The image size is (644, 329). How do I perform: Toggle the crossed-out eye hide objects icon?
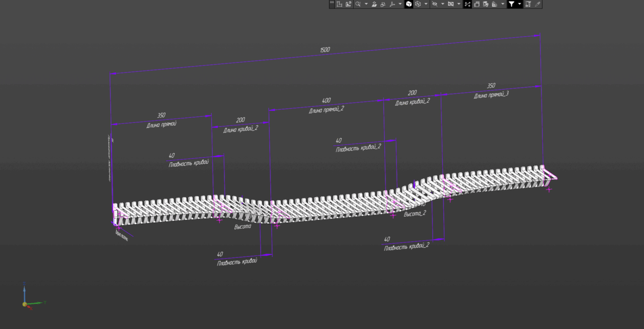click(434, 4)
